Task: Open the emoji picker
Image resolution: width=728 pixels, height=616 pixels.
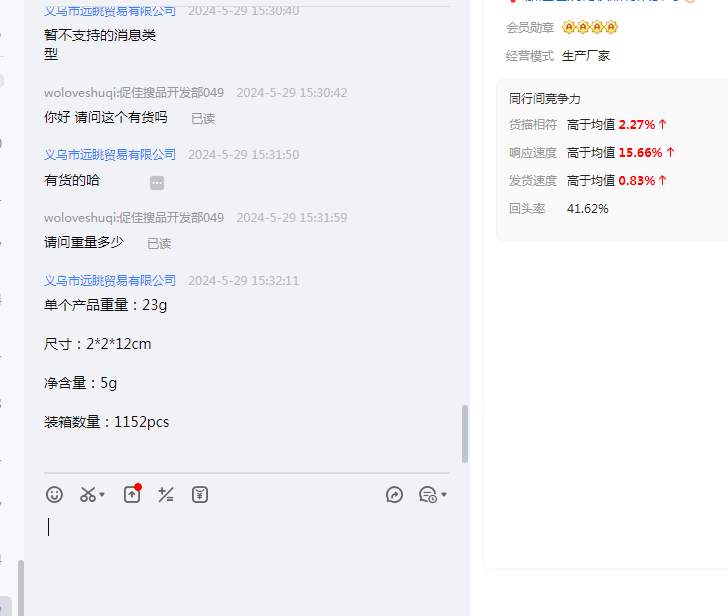Action: tap(54, 495)
